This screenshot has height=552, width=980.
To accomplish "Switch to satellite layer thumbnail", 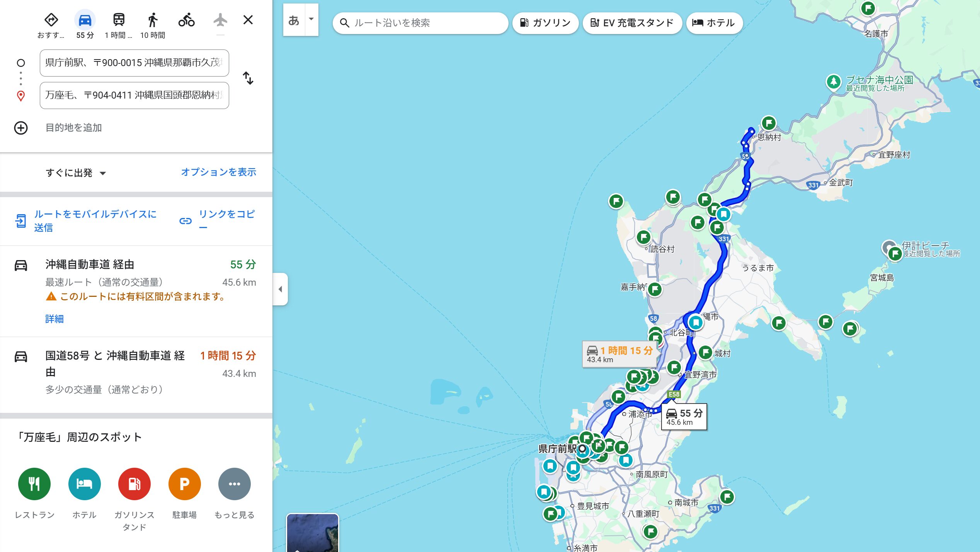I will 313,533.
